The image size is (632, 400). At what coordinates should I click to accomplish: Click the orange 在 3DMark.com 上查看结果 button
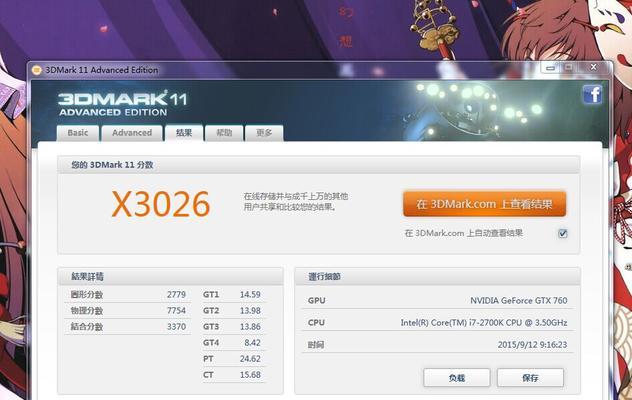tap(484, 204)
